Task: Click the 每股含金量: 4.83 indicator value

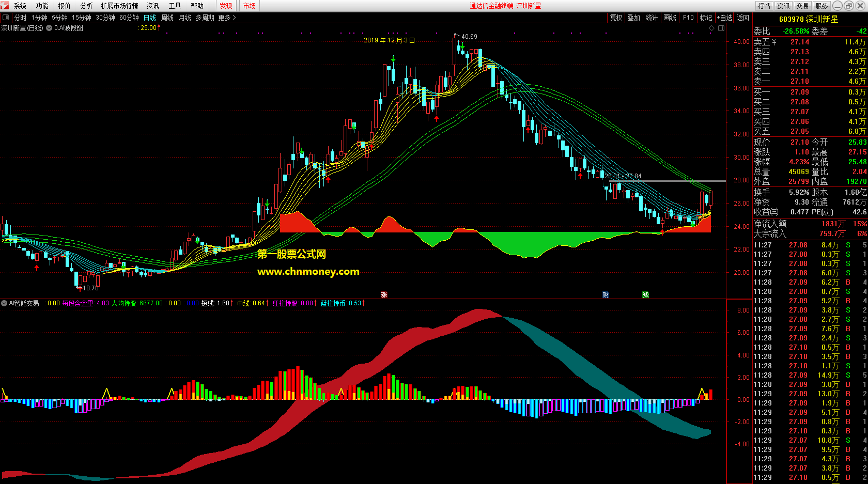Action: [x=86, y=303]
